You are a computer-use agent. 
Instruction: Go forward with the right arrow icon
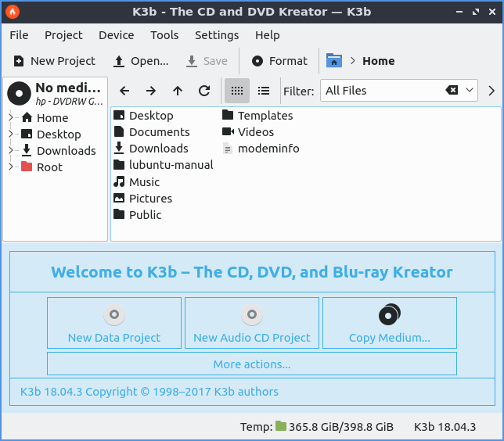[151, 91]
